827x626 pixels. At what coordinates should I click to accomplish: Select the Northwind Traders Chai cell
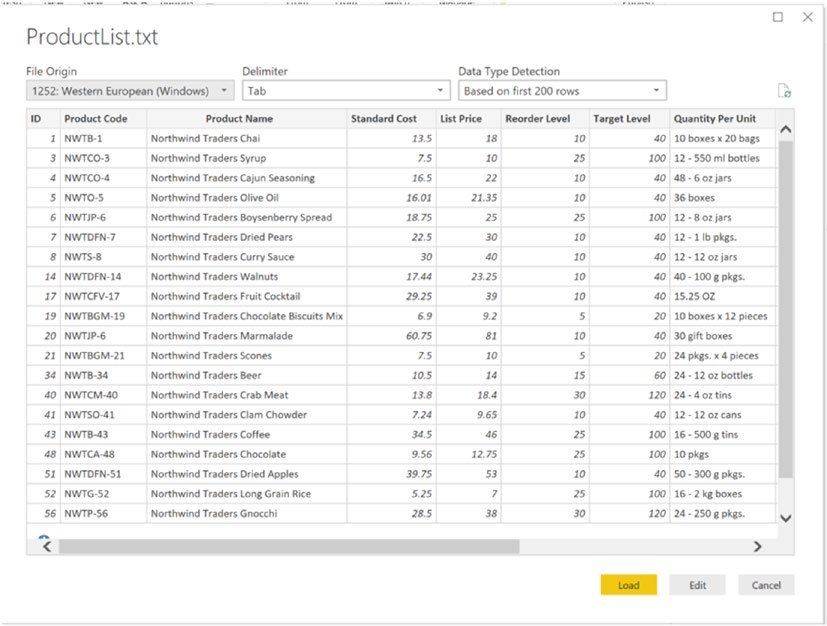(x=247, y=138)
